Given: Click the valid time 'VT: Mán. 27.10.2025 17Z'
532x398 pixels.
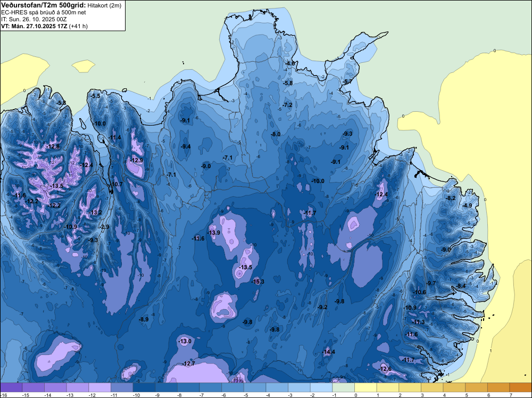Looking at the screenshot, I should point(34,26).
